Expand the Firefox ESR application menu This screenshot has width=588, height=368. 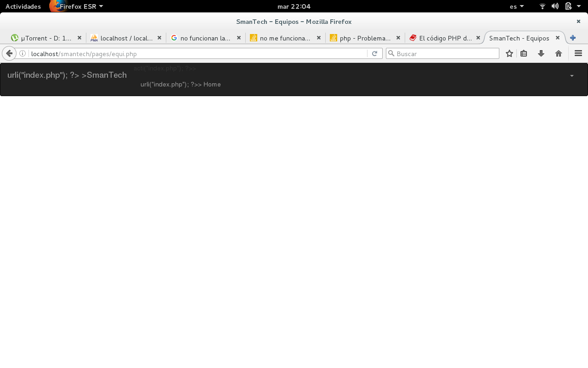tap(77, 6)
